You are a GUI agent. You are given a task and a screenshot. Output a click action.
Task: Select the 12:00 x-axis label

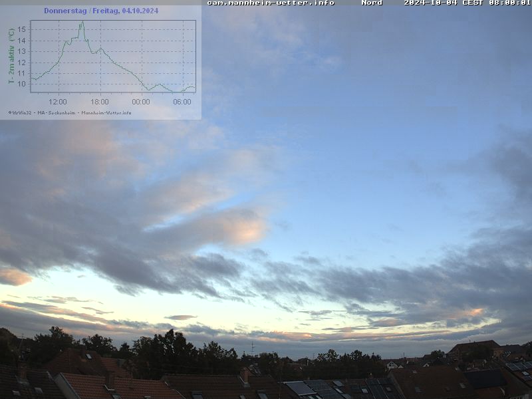point(58,102)
